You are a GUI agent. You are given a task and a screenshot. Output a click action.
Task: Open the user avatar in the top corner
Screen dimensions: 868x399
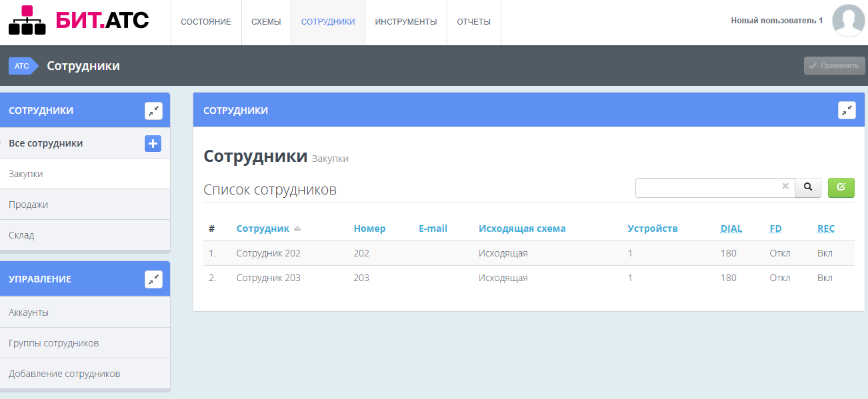(847, 20)
